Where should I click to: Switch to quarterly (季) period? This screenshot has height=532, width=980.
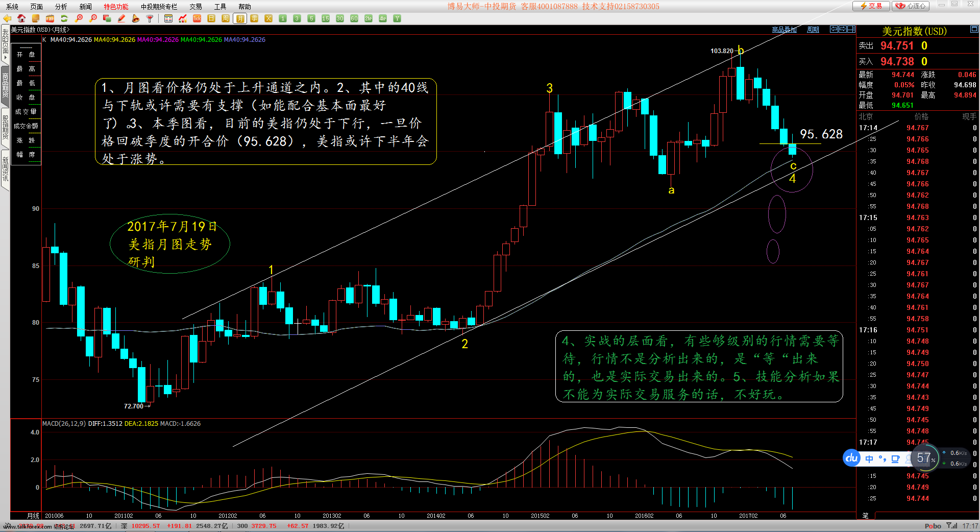pyautogui.click(x=254, y=18)
